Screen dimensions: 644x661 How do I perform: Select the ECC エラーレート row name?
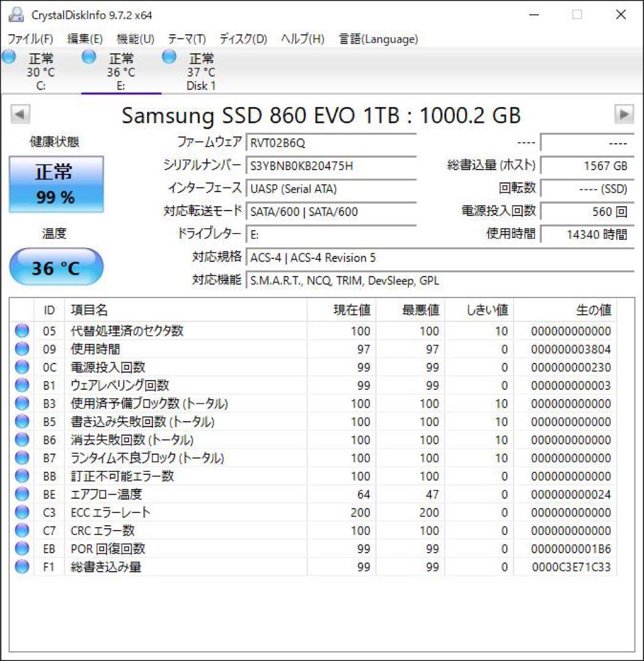click(x=111, y=512)
